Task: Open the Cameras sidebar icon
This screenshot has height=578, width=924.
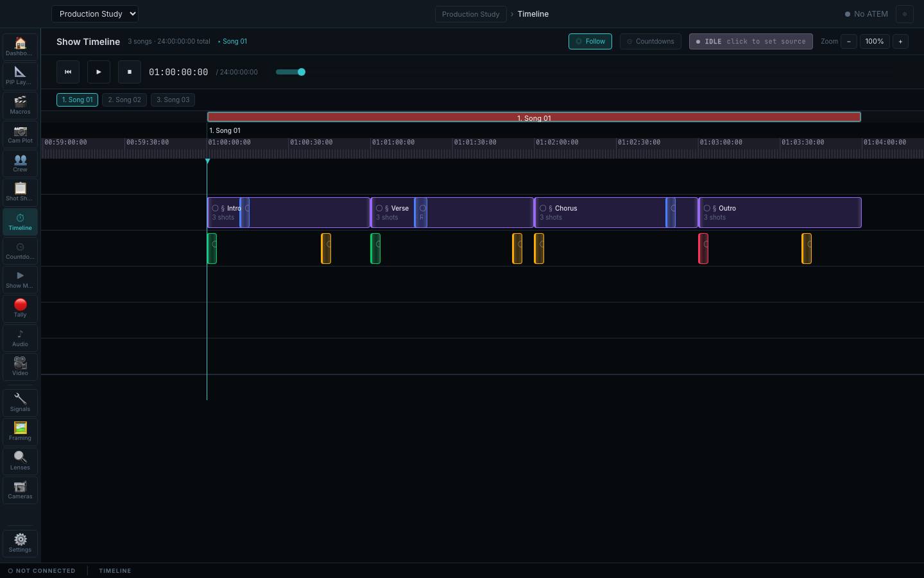Action: pos(20,490)
